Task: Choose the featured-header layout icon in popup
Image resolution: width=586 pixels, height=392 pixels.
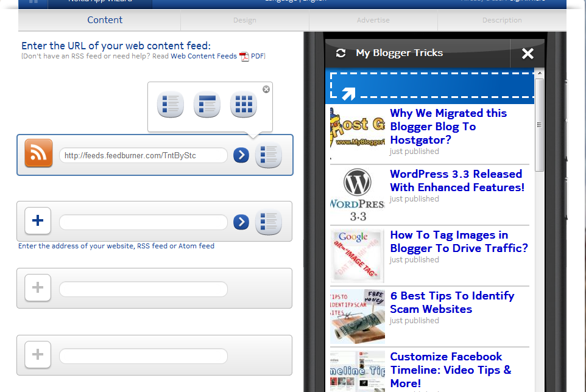Action: (207, 104)
